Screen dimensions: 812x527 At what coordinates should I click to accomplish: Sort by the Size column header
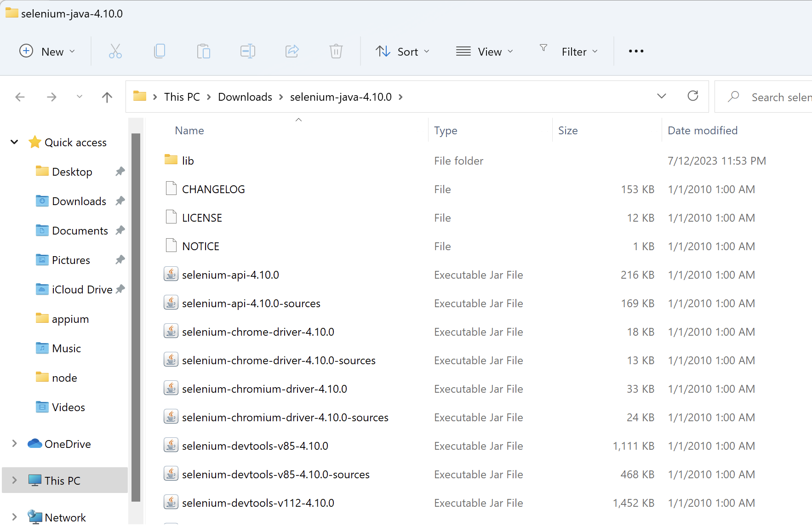tap(568, 131)
